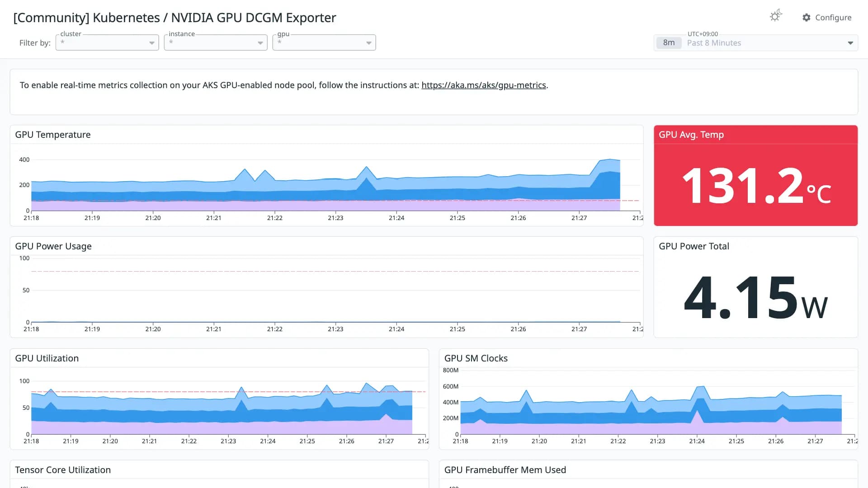Image resolution: width=868 pixels, height=488 pixels.
Task: Open the instance filter dropdown
Action: (216, 42)
